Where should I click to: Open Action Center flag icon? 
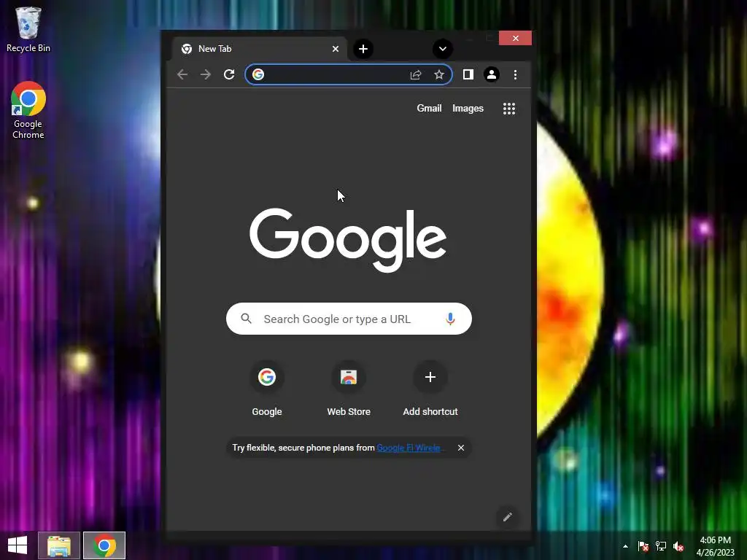click(643, 546)
